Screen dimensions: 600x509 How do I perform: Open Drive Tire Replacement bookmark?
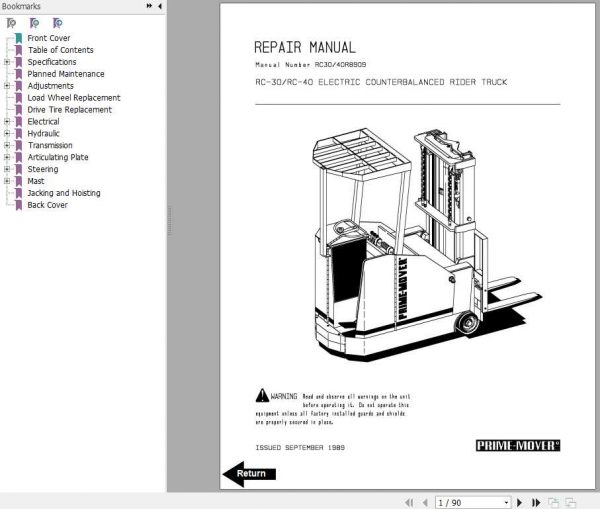[x=69, y=109]
